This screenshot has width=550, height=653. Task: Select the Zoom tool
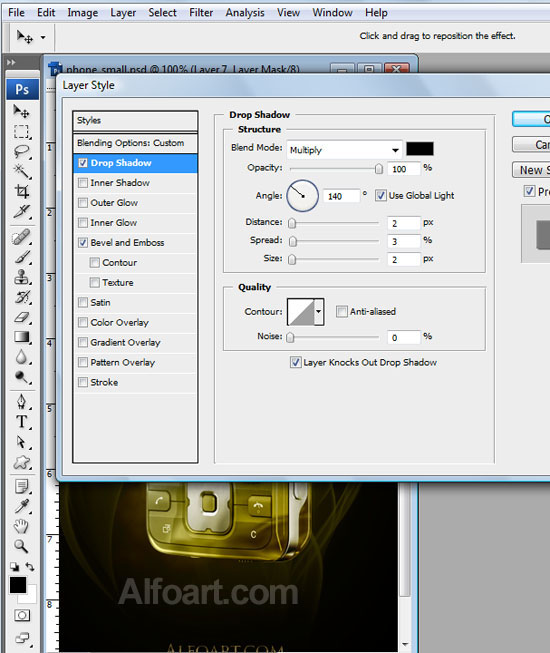22,546
